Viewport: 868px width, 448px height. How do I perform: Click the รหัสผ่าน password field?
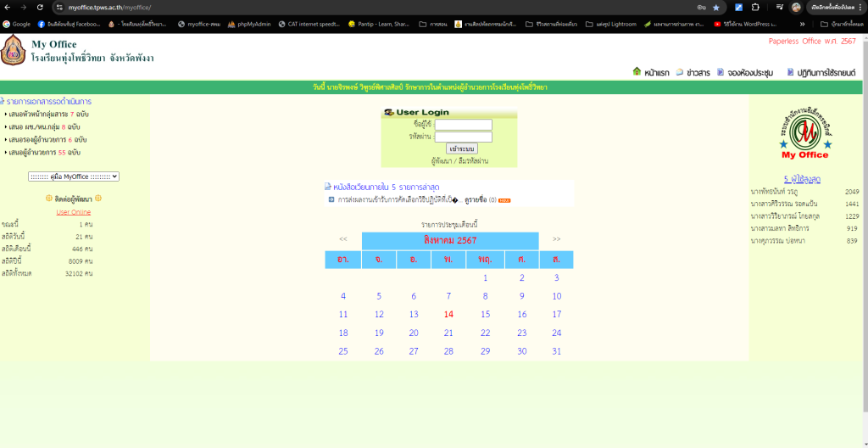pyautogui.click(x=464, y=137)
